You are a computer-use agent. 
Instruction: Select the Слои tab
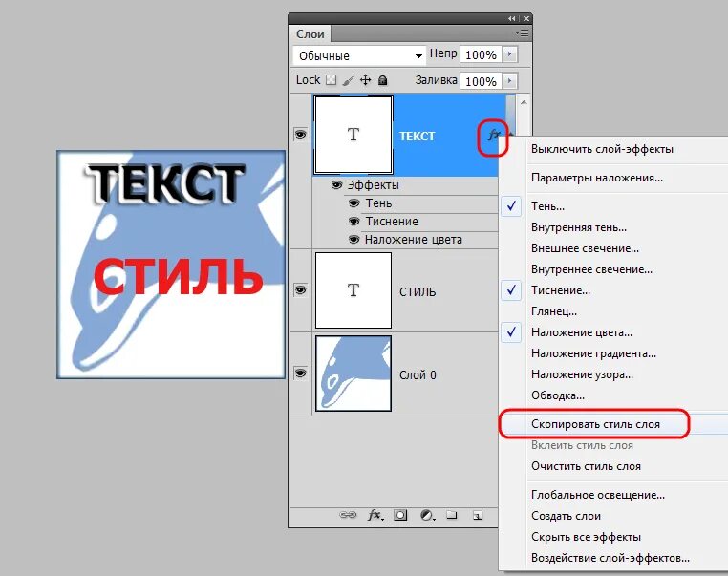(310, 34)
